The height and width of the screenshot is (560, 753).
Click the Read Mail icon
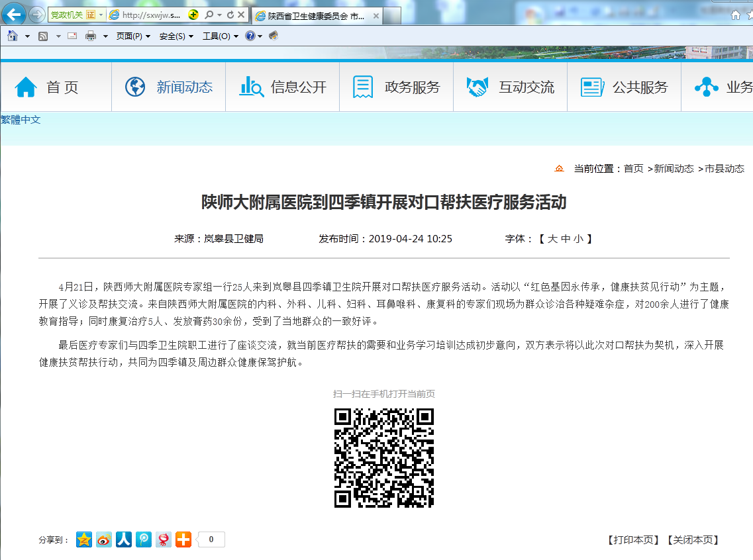[72, 36]
